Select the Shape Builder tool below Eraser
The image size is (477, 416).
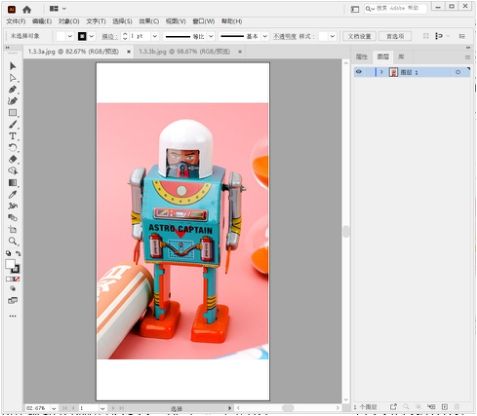(x=13, y=171)
